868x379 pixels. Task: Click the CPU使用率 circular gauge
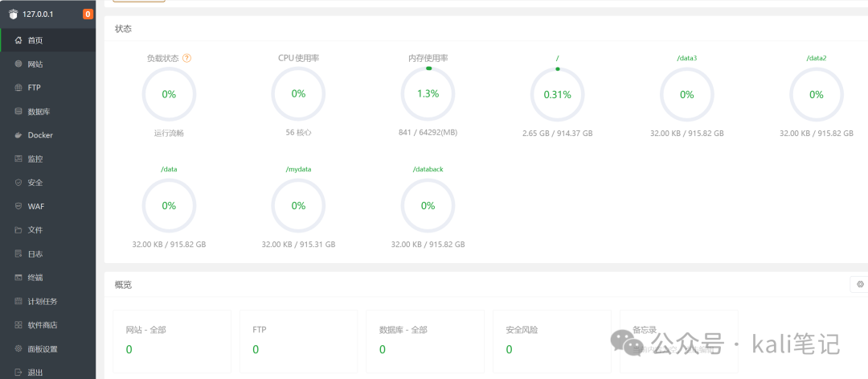point(298,94)
